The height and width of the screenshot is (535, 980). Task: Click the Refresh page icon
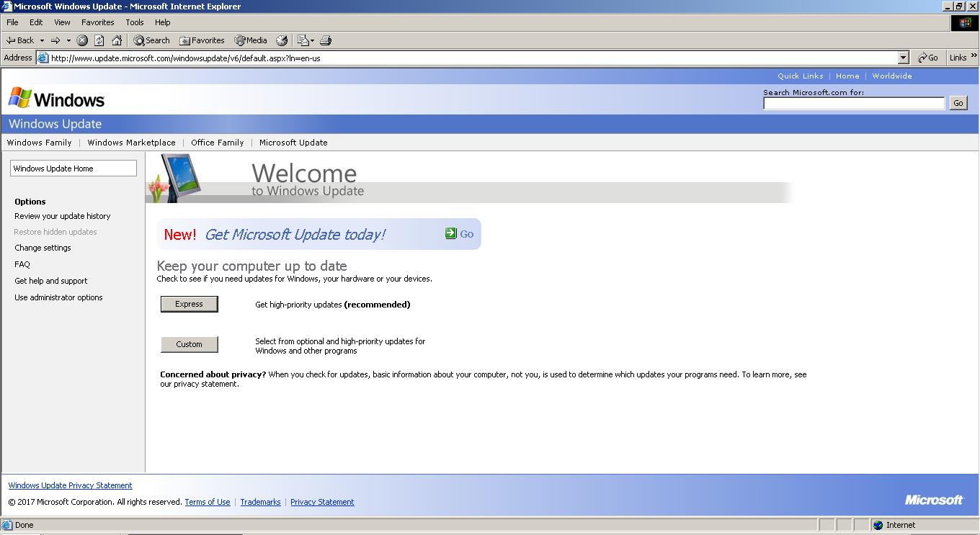99,40
